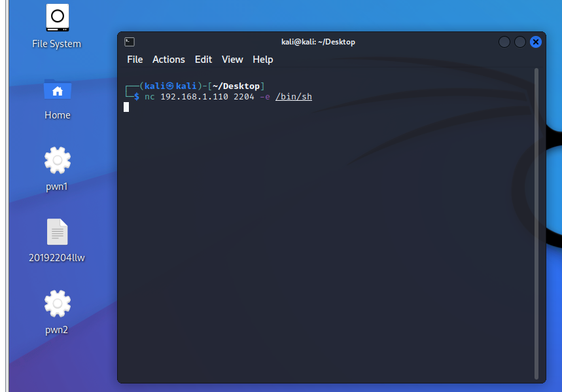Open the Edit menu in terminal
Screen dimensions: 562x392
pyautogui.click(x=203, y=60)
